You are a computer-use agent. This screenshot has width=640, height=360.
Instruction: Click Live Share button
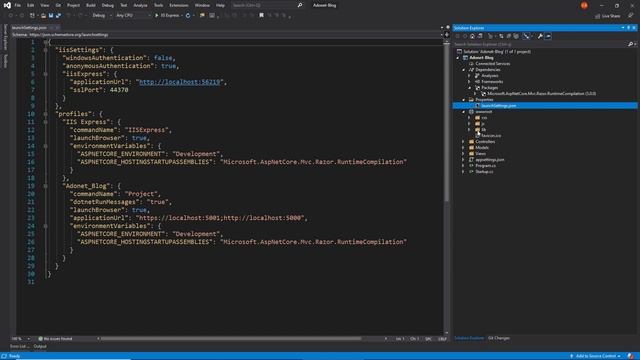607,16
